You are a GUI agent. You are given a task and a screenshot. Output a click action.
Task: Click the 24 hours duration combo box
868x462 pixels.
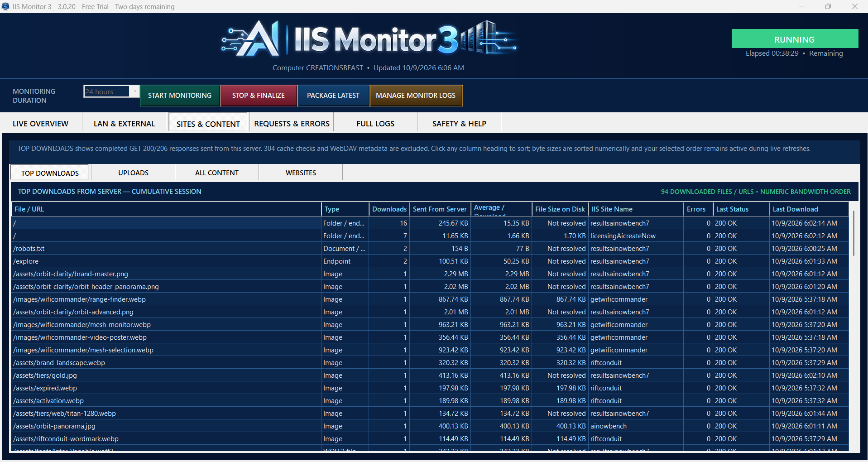coord(111,91)
